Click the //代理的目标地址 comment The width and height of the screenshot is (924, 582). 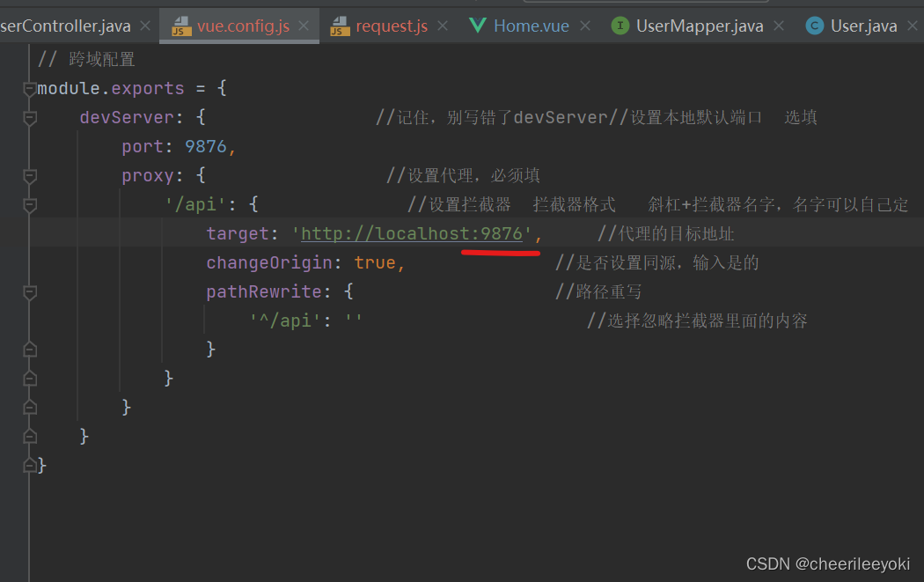[666, 234]
